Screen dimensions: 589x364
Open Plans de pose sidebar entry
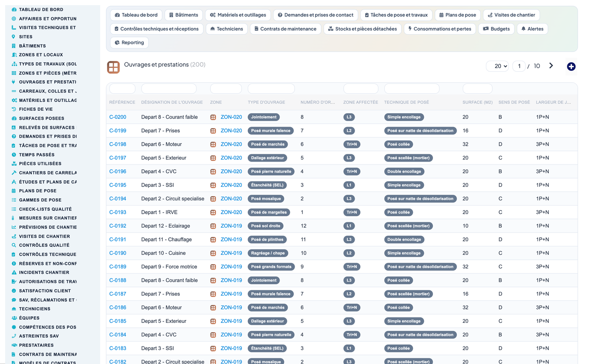tap(38, 191)
